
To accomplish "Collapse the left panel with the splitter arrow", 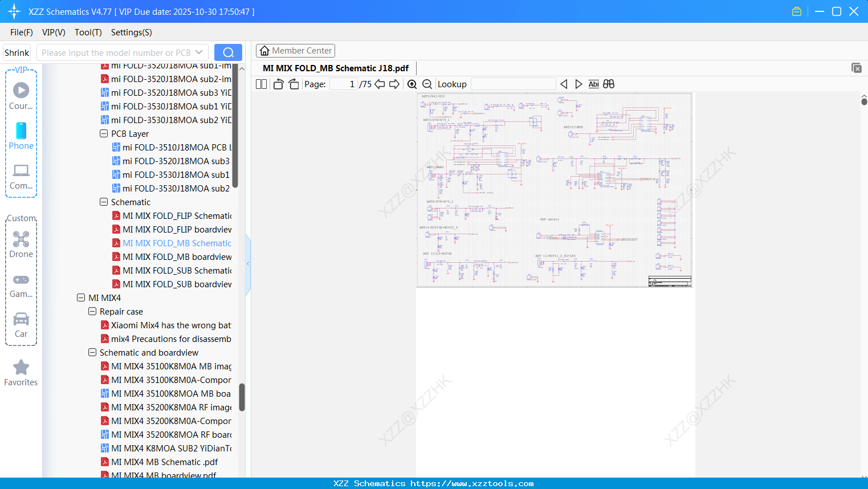I will 248,264.
